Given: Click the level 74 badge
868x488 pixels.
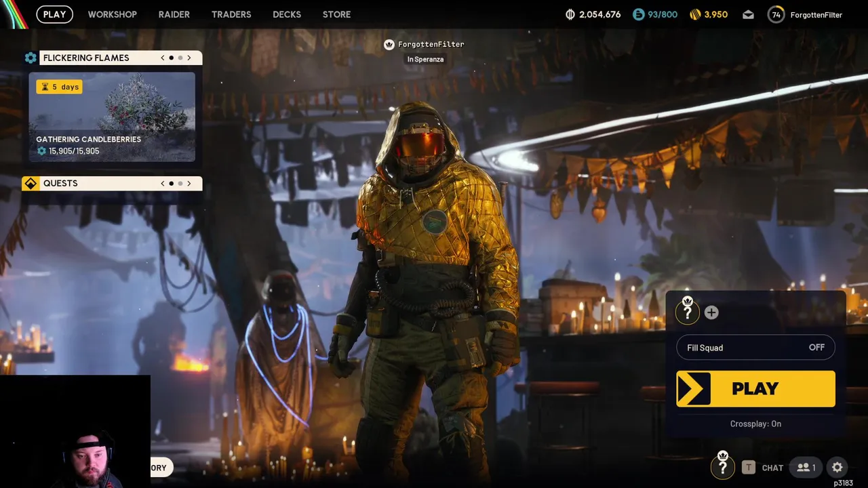Looking at the screenshot, I should click(x=776, y=14).
